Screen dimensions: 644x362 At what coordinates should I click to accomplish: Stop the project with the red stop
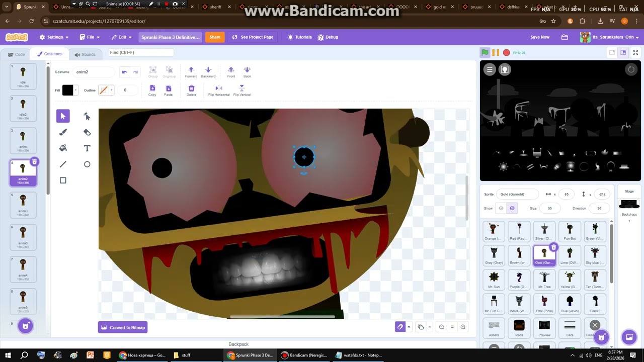507,53
